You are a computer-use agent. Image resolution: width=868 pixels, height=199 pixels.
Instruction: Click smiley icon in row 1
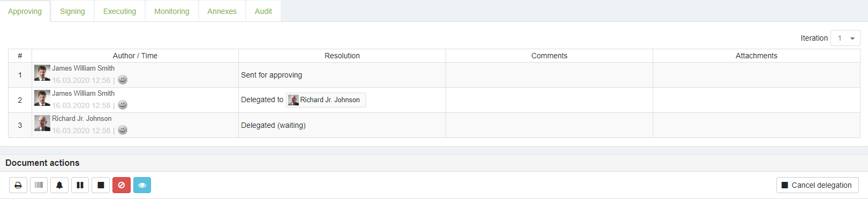(123, 80)
